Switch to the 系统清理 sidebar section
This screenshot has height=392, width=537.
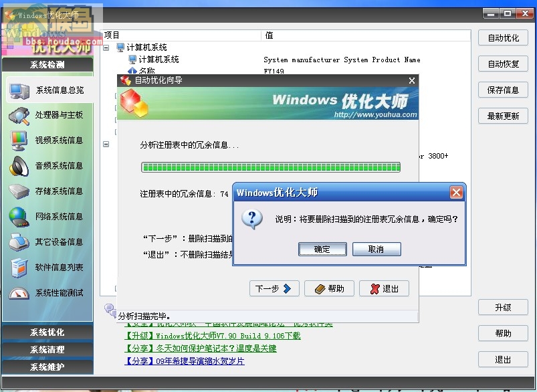coord(47,350)
